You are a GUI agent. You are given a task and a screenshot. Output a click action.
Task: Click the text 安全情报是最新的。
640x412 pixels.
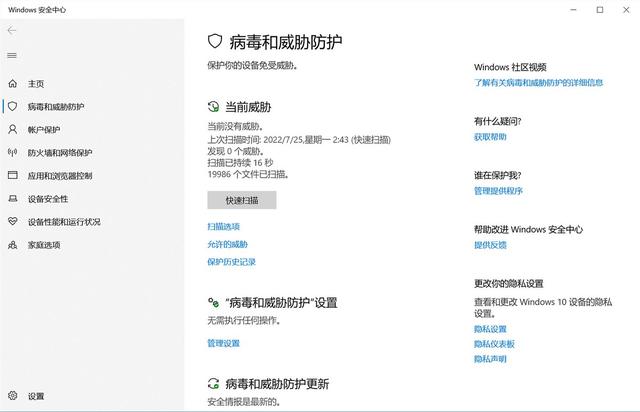pyautogui.click(x=244, y=402)
